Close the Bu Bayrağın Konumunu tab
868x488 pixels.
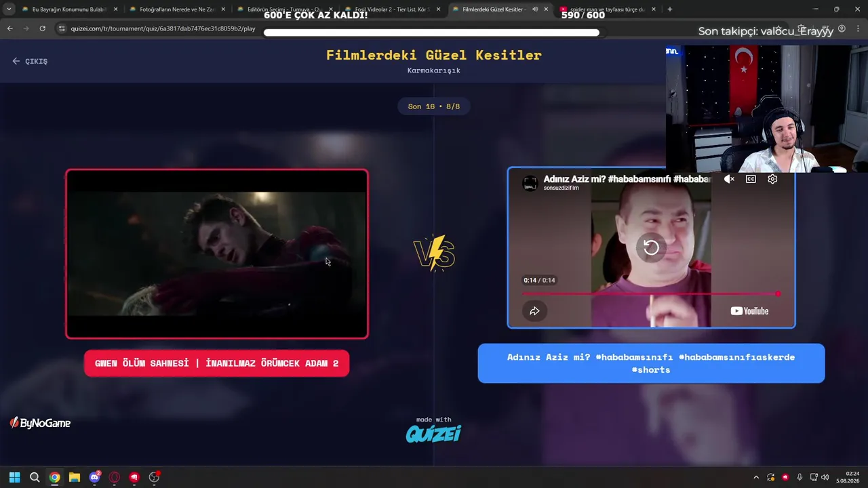point(115,9)
